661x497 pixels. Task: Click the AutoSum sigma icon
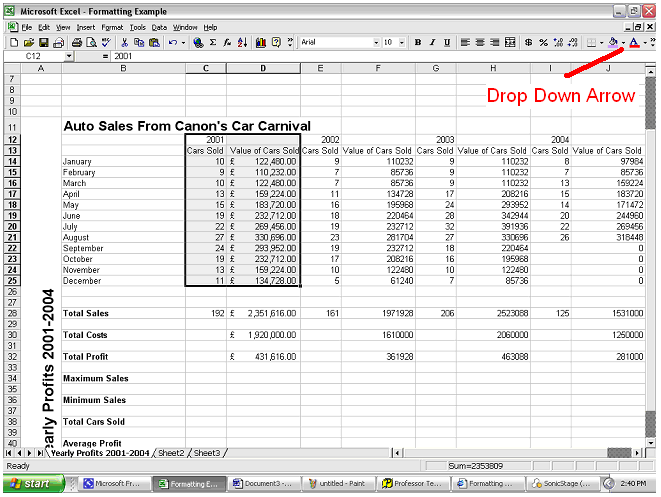point(214,43)
